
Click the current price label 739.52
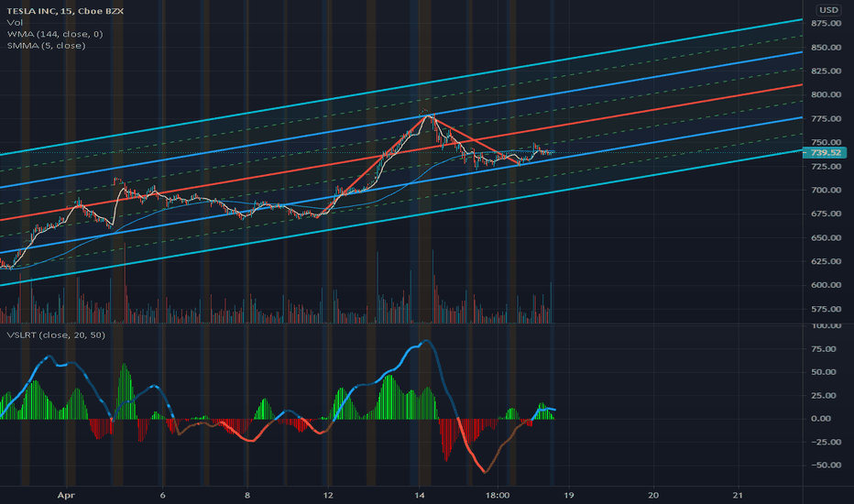point(825,152)
